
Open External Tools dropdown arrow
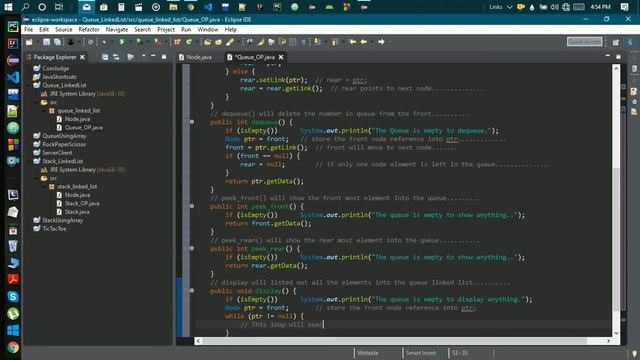(166, 42)
